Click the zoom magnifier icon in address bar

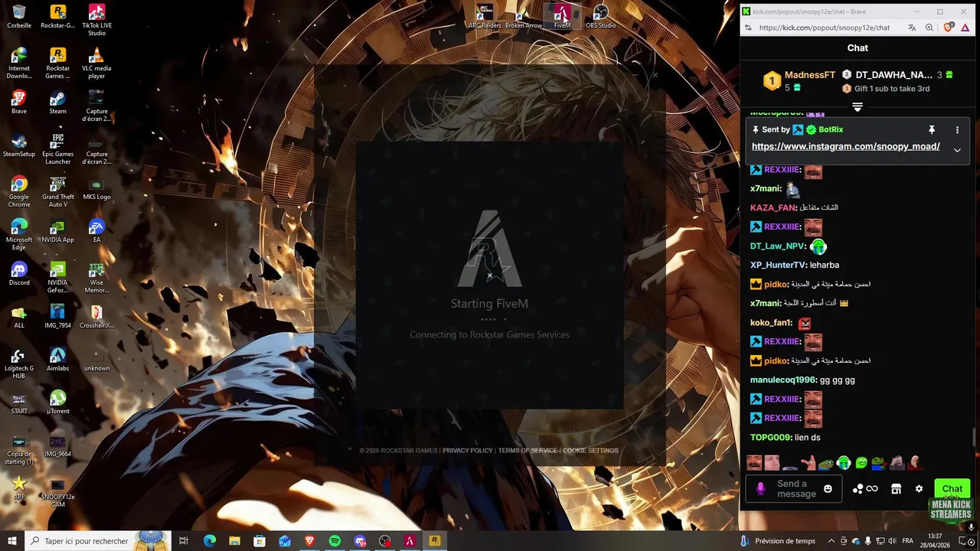[929, 28]
